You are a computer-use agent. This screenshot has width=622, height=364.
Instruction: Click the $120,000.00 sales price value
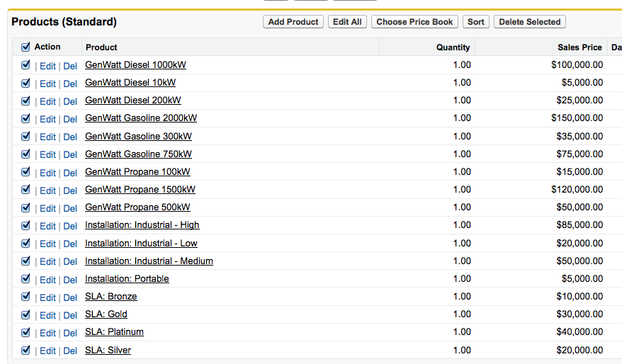coord(577,190)
